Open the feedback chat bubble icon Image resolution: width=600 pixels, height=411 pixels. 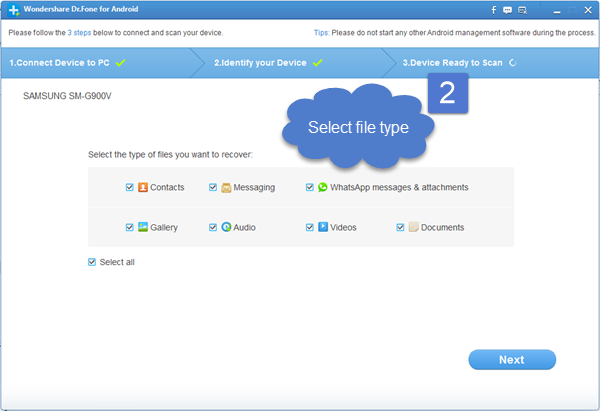click(507, 10)
